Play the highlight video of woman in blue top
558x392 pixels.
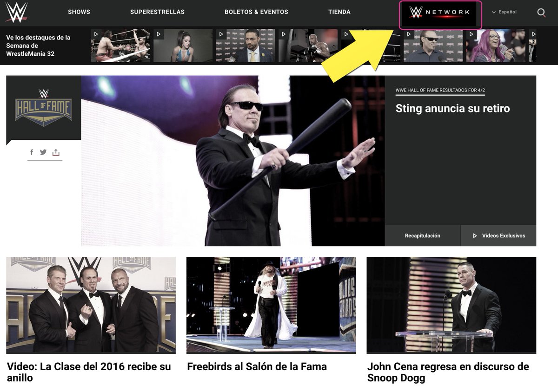pos(183,46)
